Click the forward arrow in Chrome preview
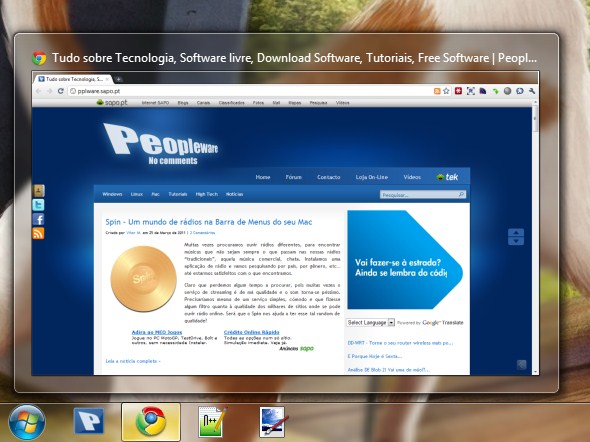590x442 pixels. (49, 91)
